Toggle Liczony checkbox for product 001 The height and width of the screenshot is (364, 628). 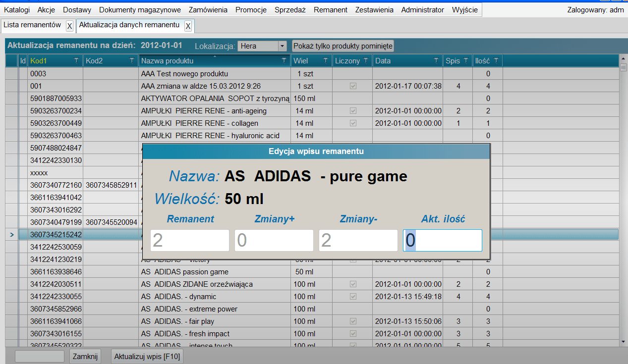353,86
